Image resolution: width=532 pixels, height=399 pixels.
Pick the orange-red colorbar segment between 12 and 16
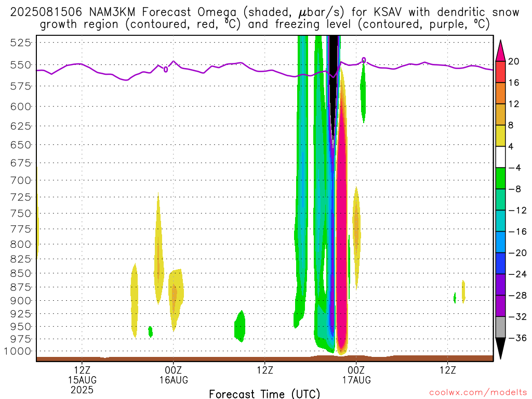500,94
